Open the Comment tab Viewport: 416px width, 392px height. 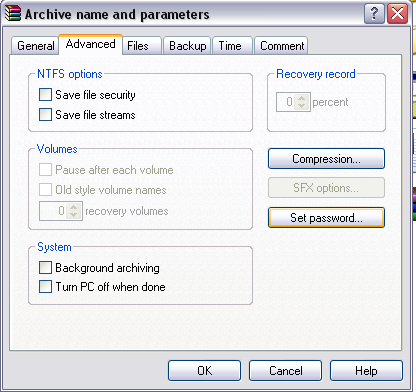coord(281,46)
